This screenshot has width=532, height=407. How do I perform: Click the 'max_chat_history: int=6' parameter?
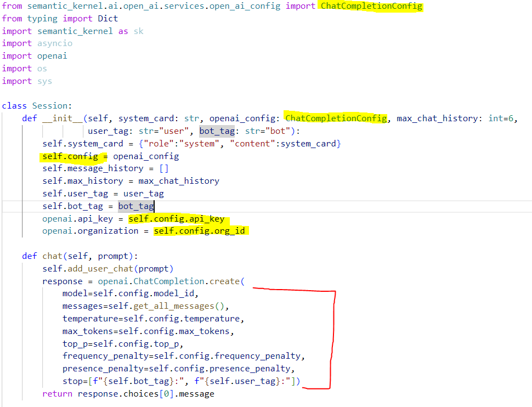[x=455, y=118]
